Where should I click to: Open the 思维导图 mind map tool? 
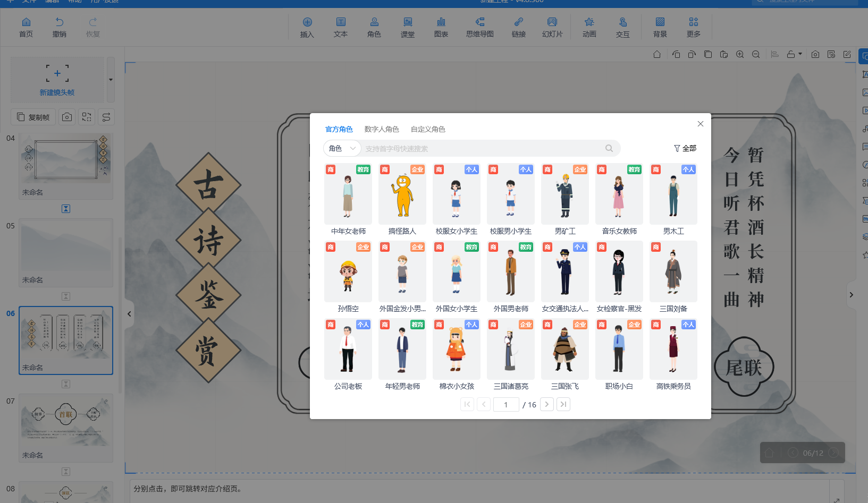click(x=480, y=27)
